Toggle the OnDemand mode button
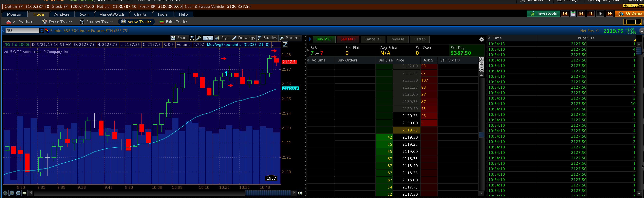The width and height of the screenshot is (644, 198). point(629,14)
